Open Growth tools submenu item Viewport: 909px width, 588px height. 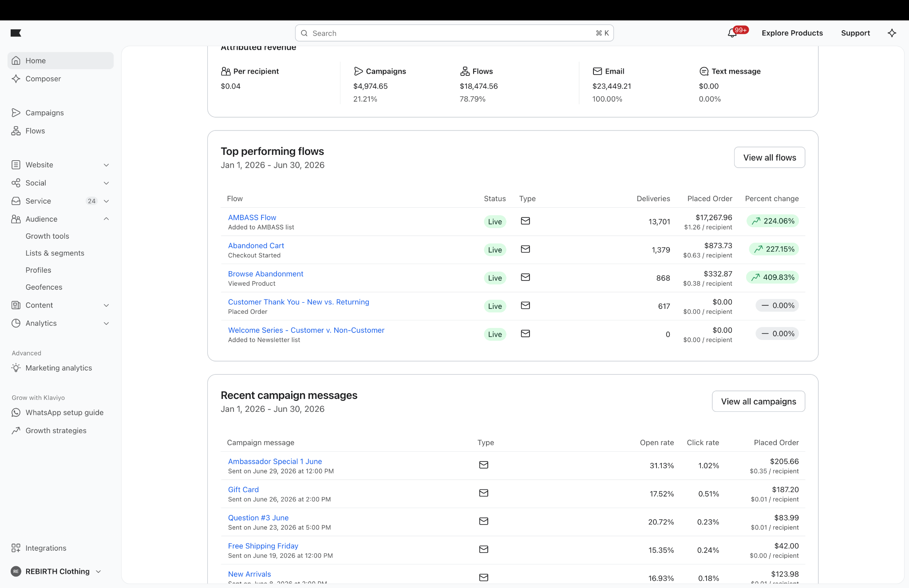(47, 236)
